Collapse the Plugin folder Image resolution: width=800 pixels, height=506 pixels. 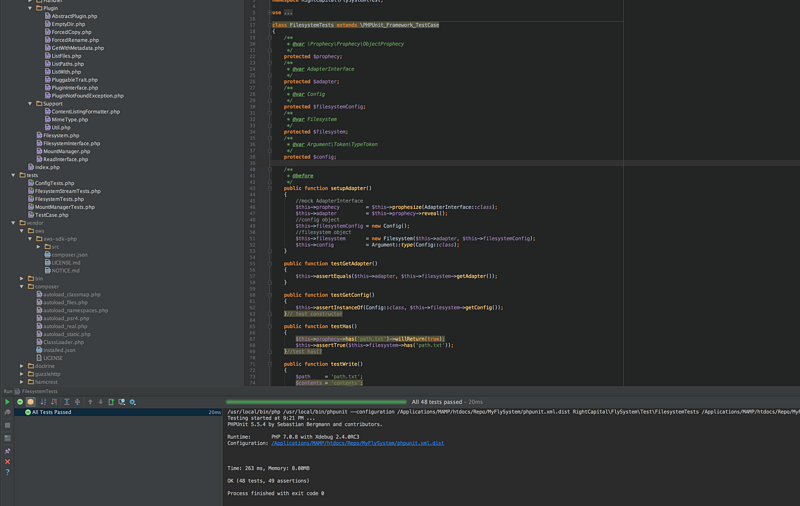[30, 8]
